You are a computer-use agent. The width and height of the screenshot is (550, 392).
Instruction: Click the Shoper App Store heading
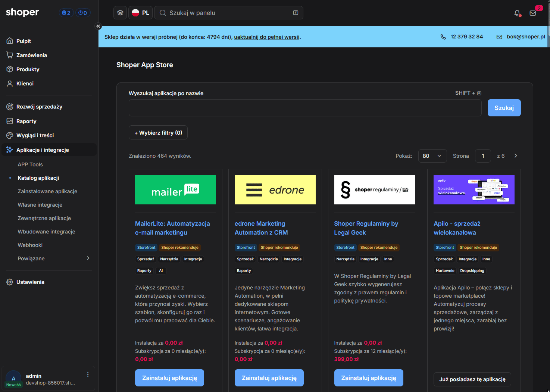pos(145,65)
